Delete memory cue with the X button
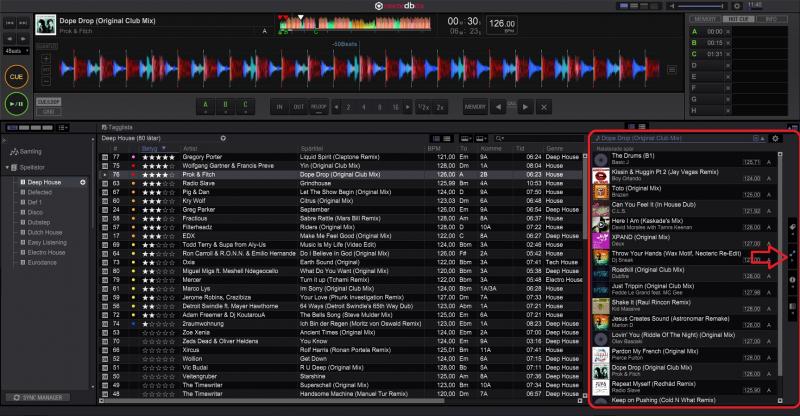Image resolution: width=800 pixels, height=416 pixels. tap(544, 107)
